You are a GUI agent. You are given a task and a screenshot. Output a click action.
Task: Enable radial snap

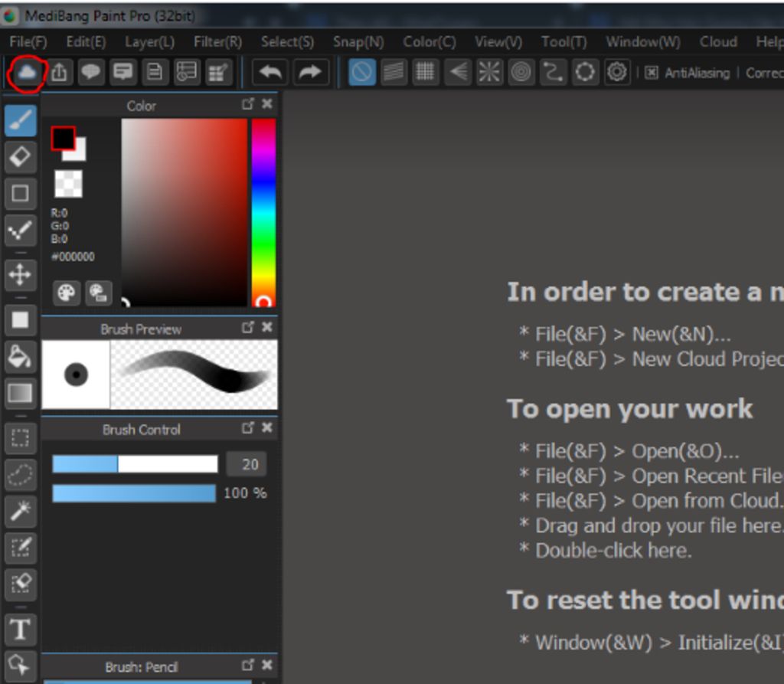pyautogui.click(x=489, y=73)
